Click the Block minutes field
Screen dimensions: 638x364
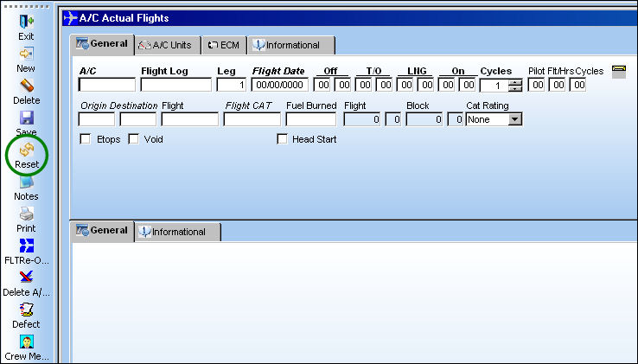456,119
